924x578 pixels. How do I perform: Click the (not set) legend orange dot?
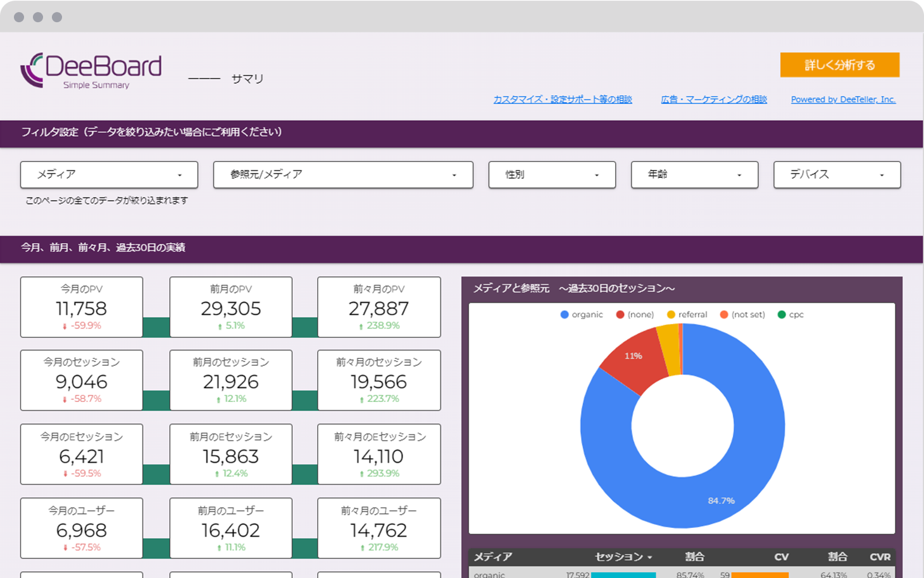click(x=724, y=315)
